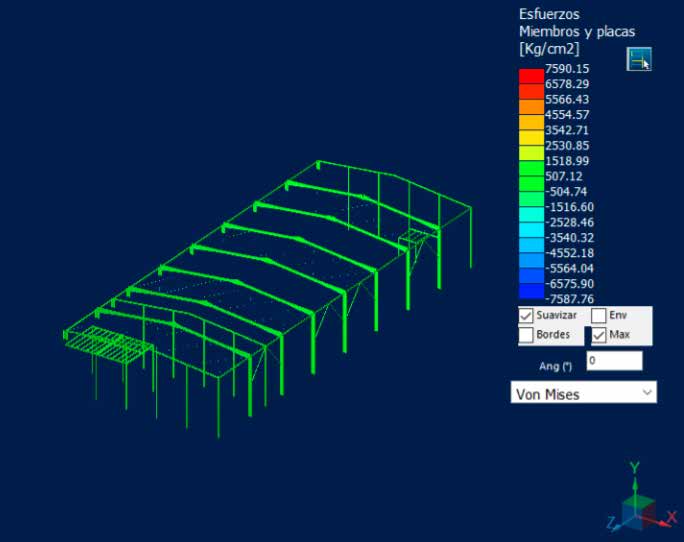Click the [Kg/cm2] units label
Image resolution: width=684 pixels, height=542 pixels.
click(x=549, y=49)
